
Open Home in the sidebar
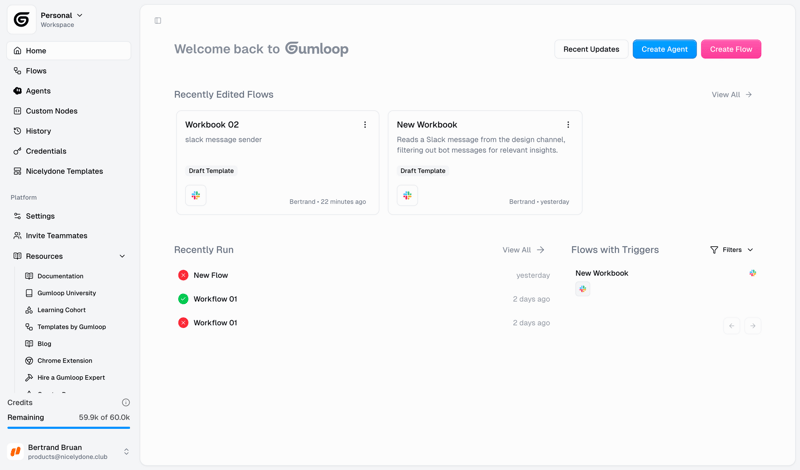69,51
